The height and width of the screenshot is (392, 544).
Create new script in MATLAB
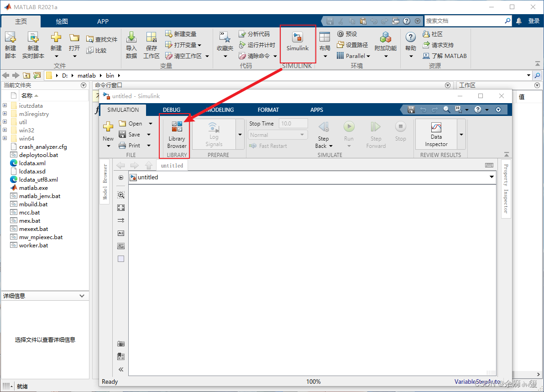tap(10, 45)
